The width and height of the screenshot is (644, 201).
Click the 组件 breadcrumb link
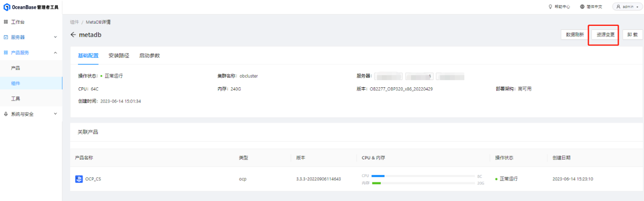[x=74, y=22]
